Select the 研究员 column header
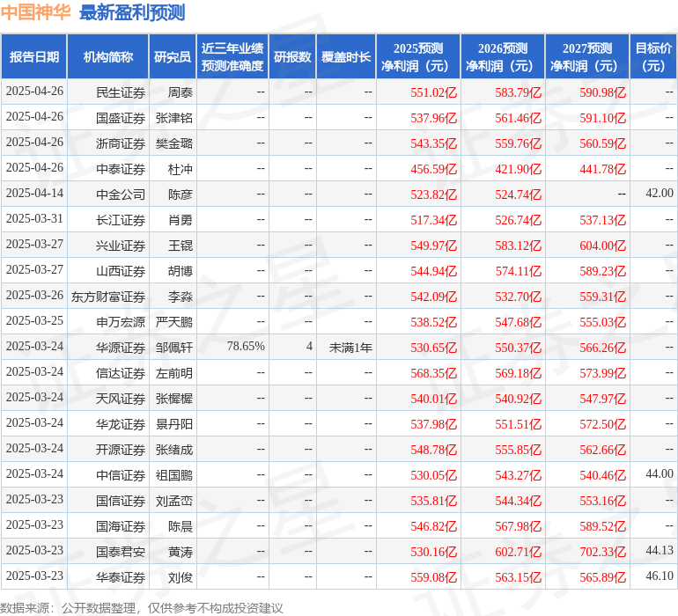Screen dimensions: 678x616 tap(173, 56)
